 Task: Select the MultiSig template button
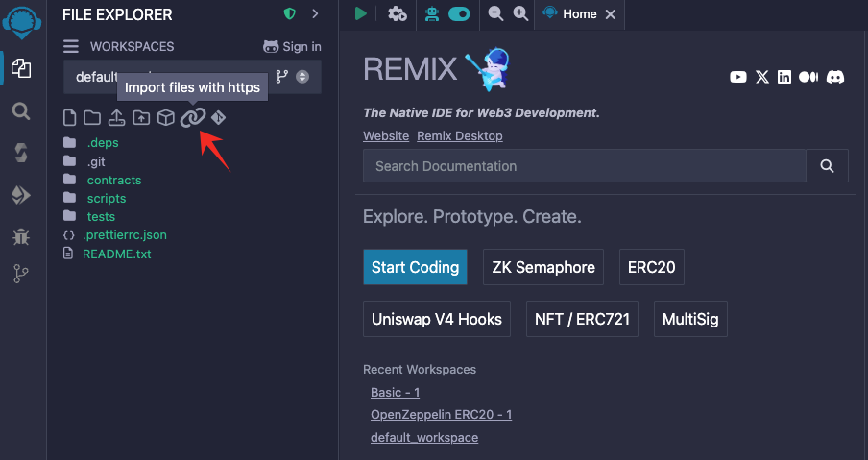tap(690, 319)
